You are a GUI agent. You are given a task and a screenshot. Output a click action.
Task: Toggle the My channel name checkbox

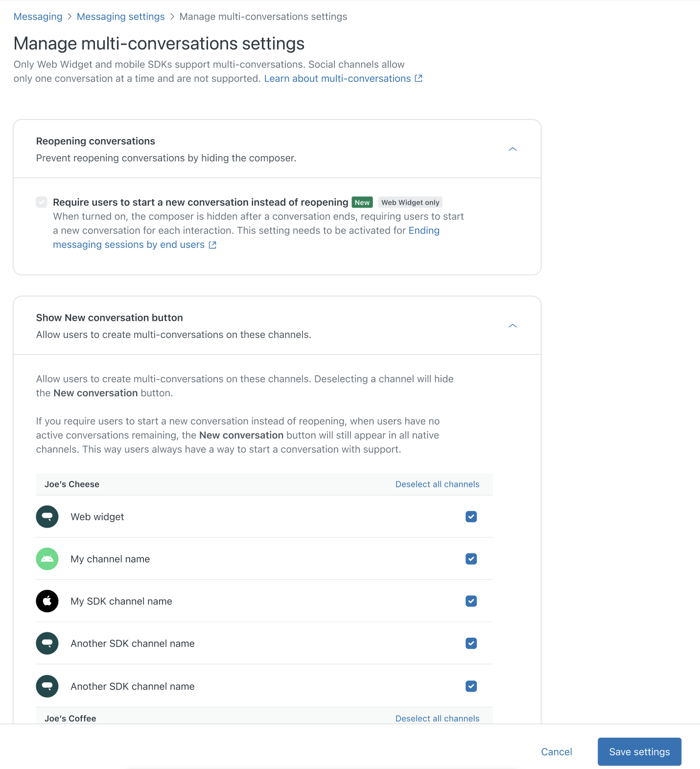coord(471,559)
